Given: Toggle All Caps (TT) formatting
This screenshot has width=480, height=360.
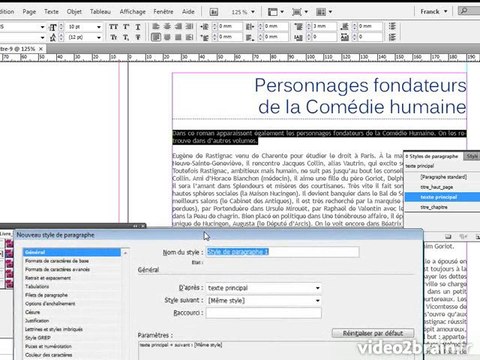Looking at the screenshot, I should click(x=114, y=27).
